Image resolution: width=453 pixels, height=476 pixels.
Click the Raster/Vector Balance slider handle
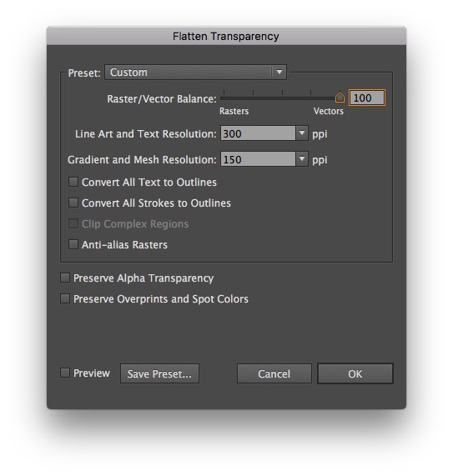(x=340, y=98)
